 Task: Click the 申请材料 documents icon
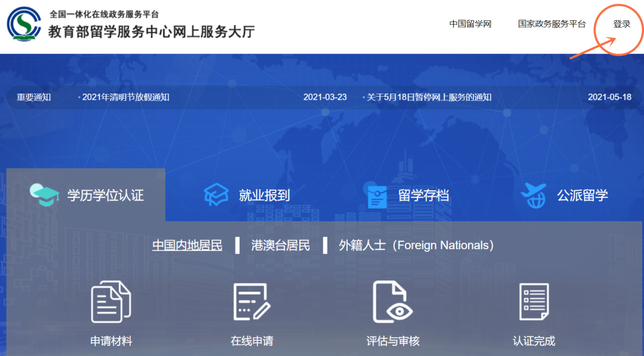(111, 302)
